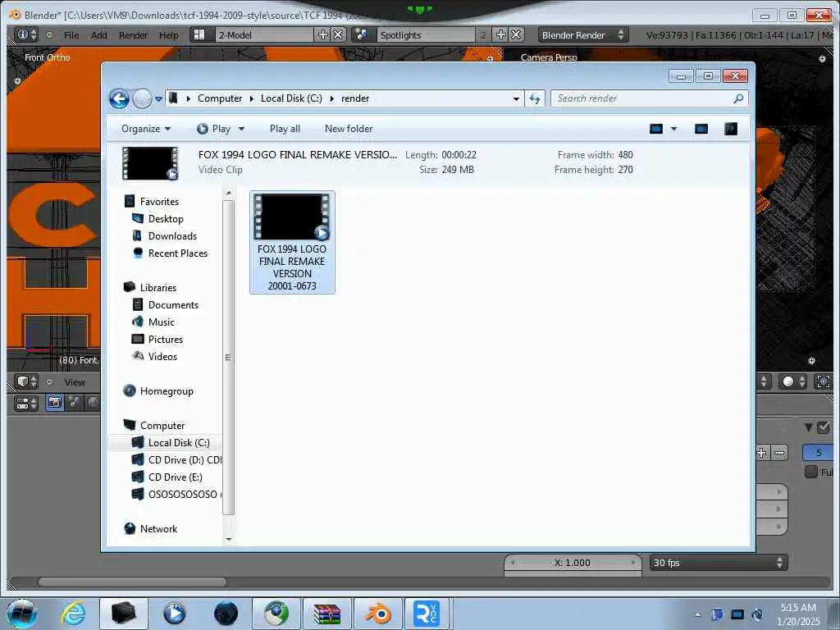This screenshot has height=630, width=840.
Task: Open Favorites in navigation pane
Action: (159, 202)
